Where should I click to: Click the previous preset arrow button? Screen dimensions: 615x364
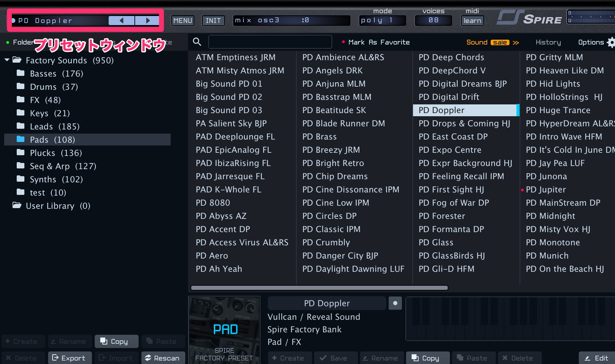121,21
